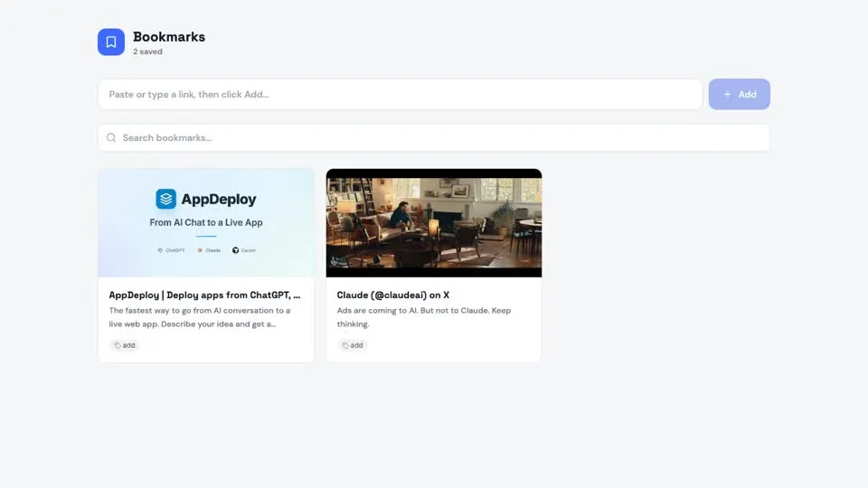
Task: Click the tag icon on Claude card
Action: pos(345,345)
